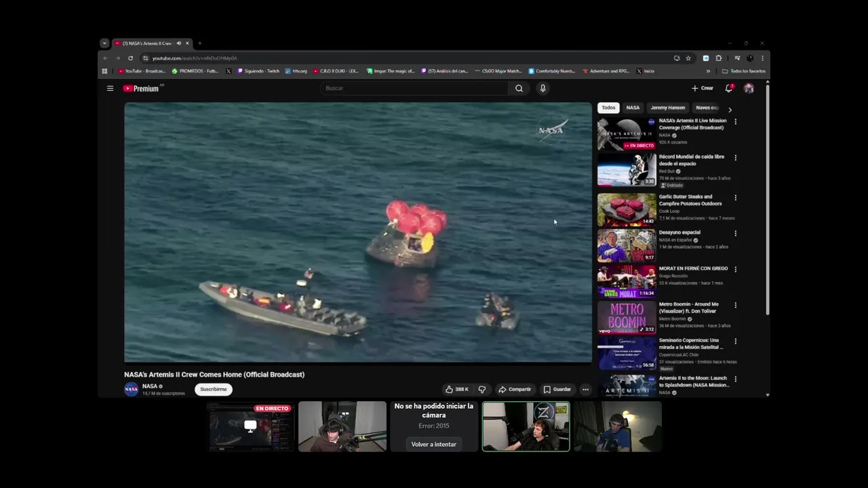The width and height of the screenshot is (868, 488).
Task: Click the youtube.com address bar
Action: click(407, 58)
